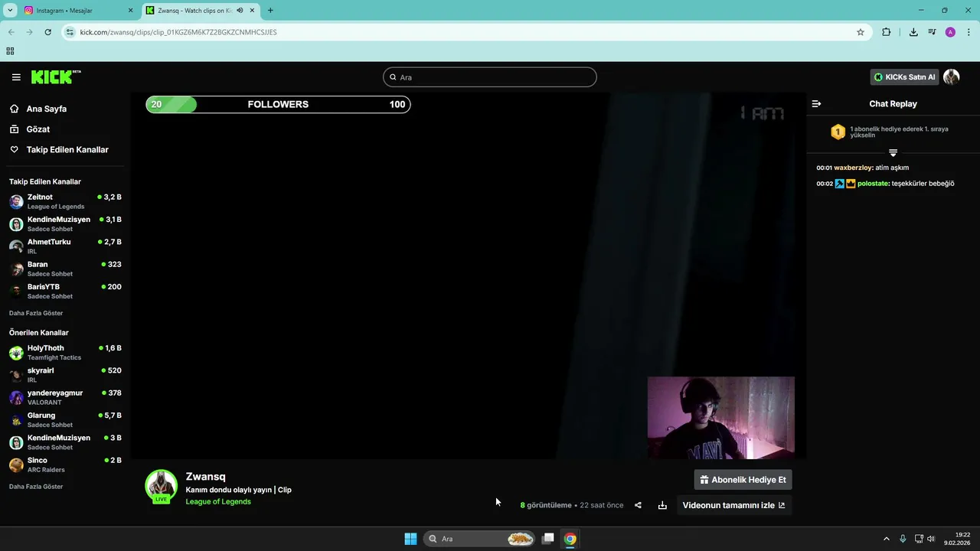The image size is (980, 551).
Task: Click KICKs Satın Al button
Action: [904, 77]
